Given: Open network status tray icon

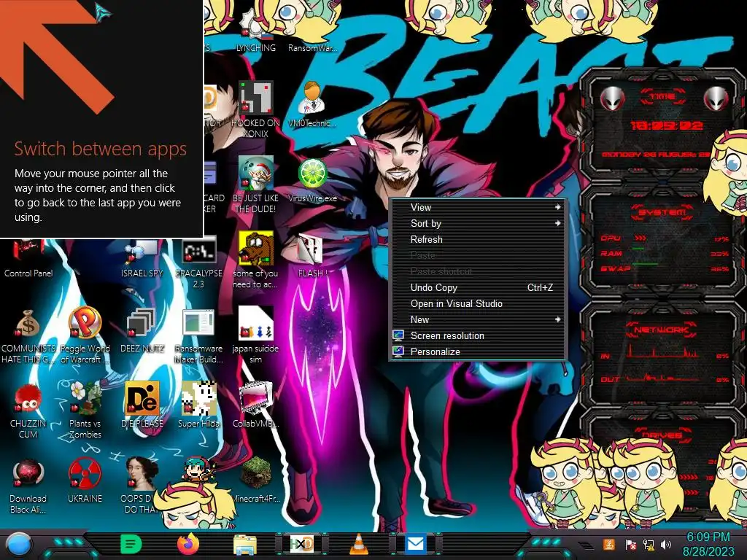Looking at the screenshot, I should coord(649,545).
